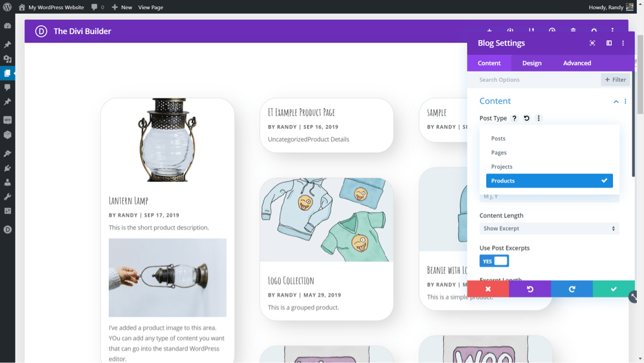
Task: Open the View Page link in admin bar
Action: pyautogui.click(x=150, y=7)
